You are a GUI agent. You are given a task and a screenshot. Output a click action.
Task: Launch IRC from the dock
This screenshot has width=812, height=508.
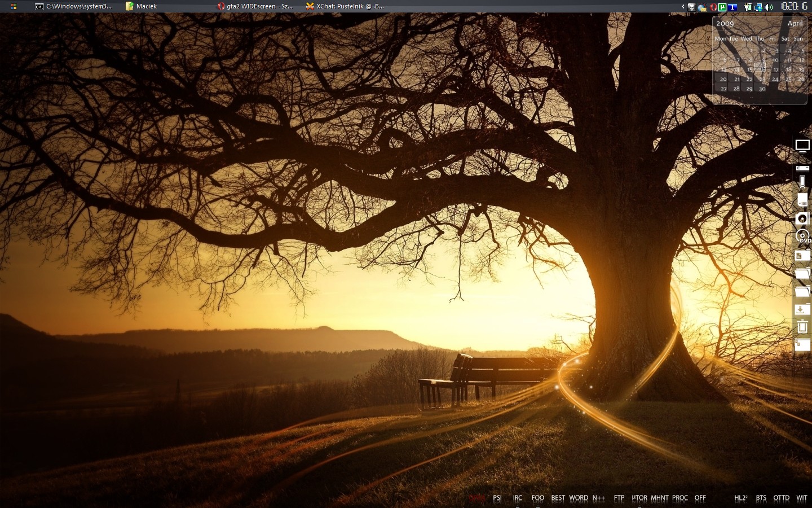pos(518,498)
